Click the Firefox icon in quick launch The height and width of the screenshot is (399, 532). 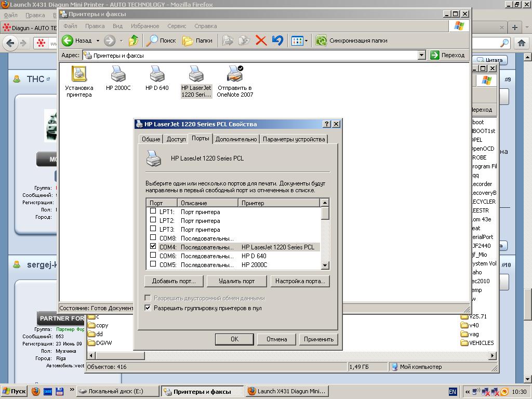click(x=35, y=392)
